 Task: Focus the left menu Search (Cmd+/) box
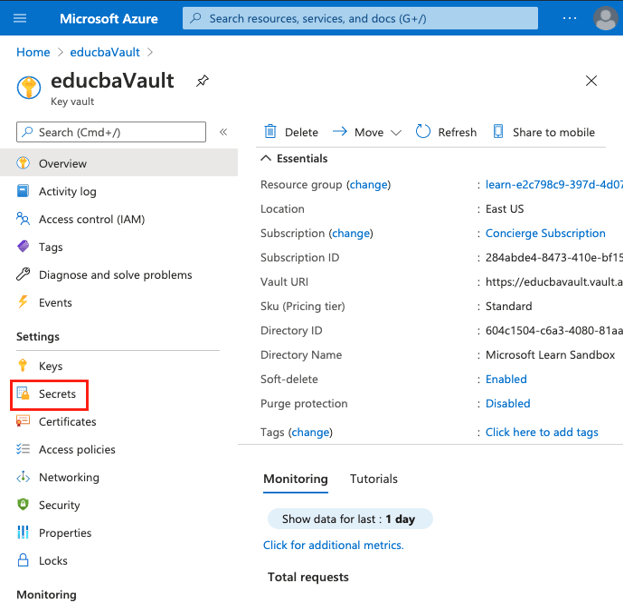coord(111,132)
